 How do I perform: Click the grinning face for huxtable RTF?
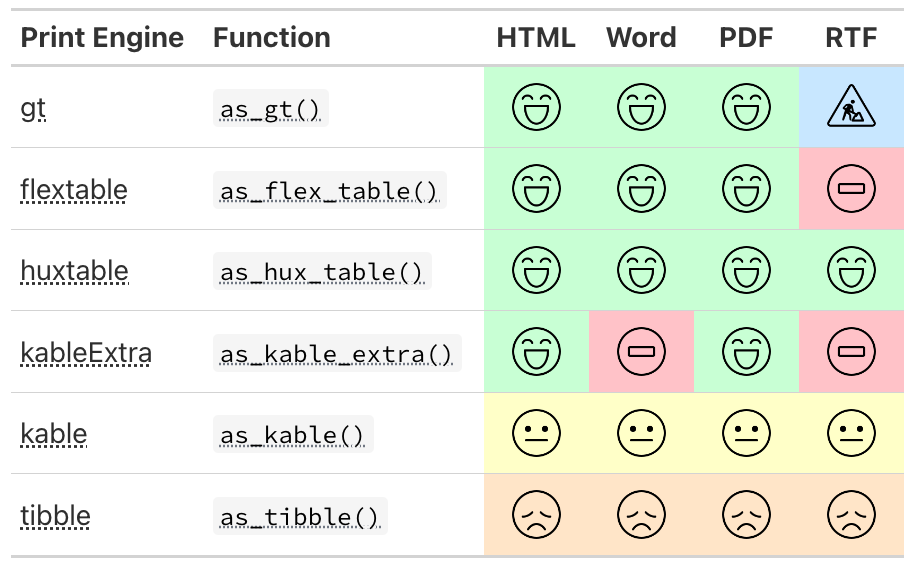(x=851, y=270)
